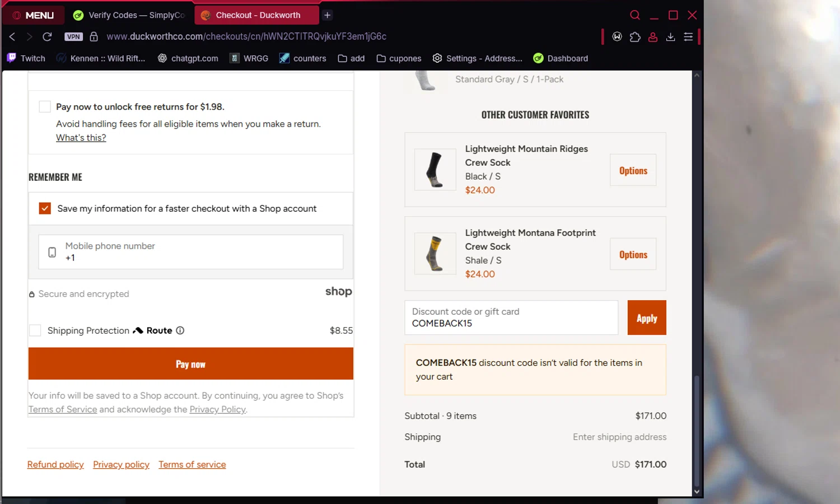This screenshot has height=504, width=840.
Task: Click Options for Lightweight Montana Footprint sock
Action: coord(633,254)
